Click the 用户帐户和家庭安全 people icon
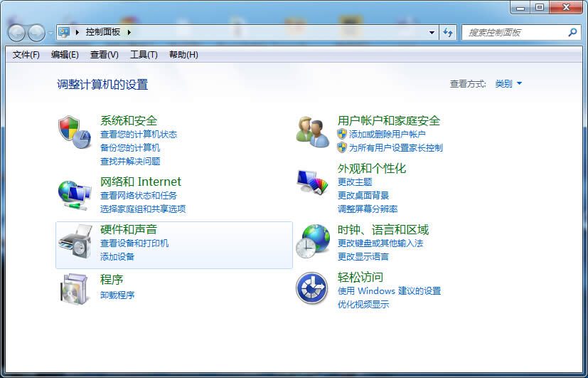The image size is (588, 378). [313, 132]
